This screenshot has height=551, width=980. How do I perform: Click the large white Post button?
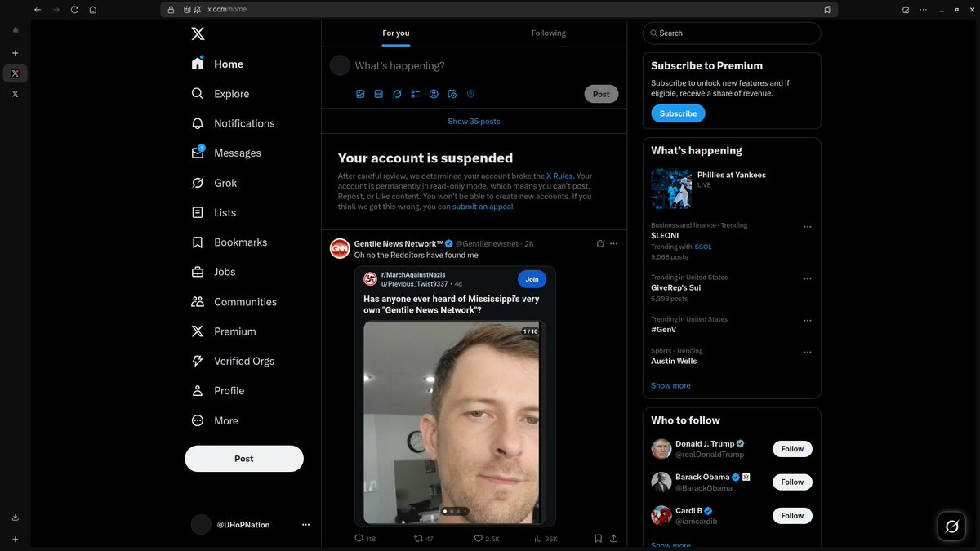(x=244, y=459)
